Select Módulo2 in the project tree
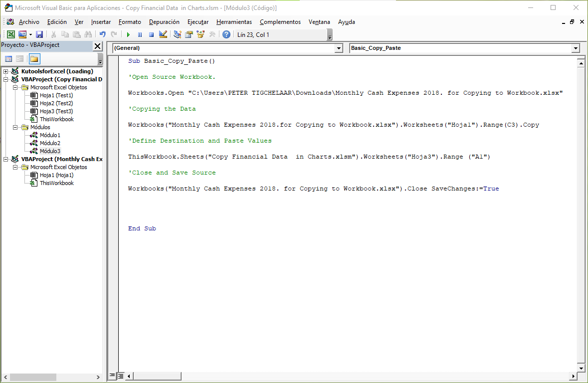 coord(50,143)
